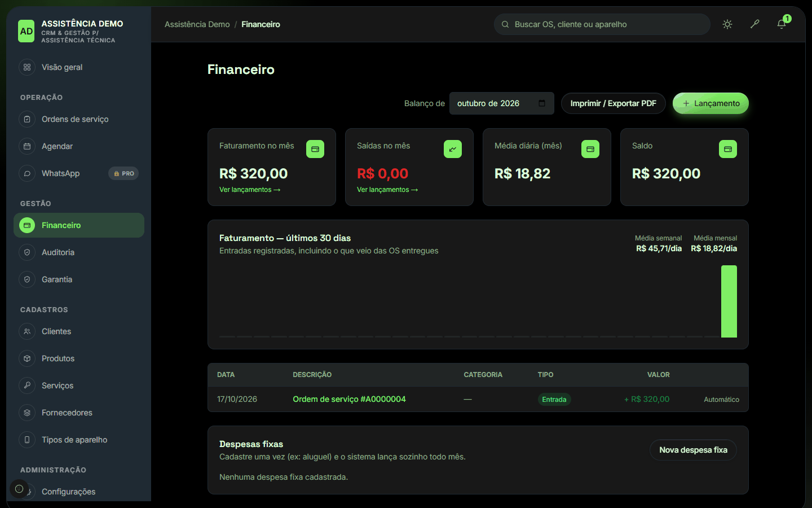Viewport: 812px width, 508px height.
Task: Click the Média diária card icon
Action: (x=590, y=149)
